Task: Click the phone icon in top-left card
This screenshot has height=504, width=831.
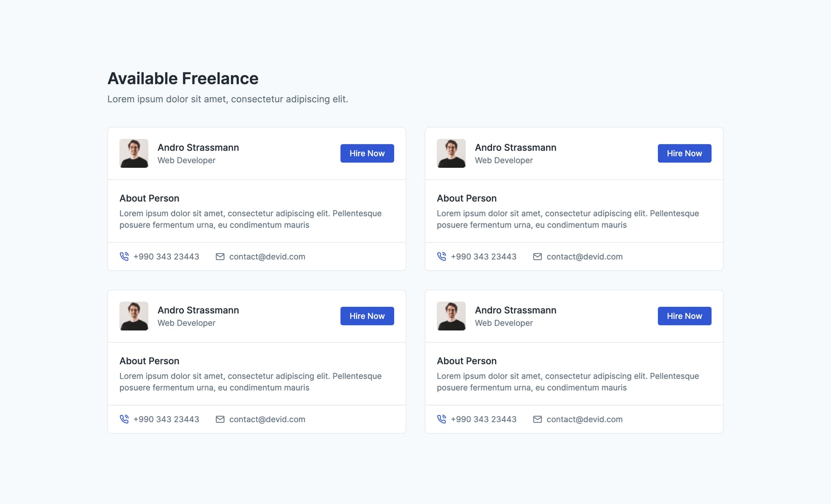Action: click(x=124, y=257)
